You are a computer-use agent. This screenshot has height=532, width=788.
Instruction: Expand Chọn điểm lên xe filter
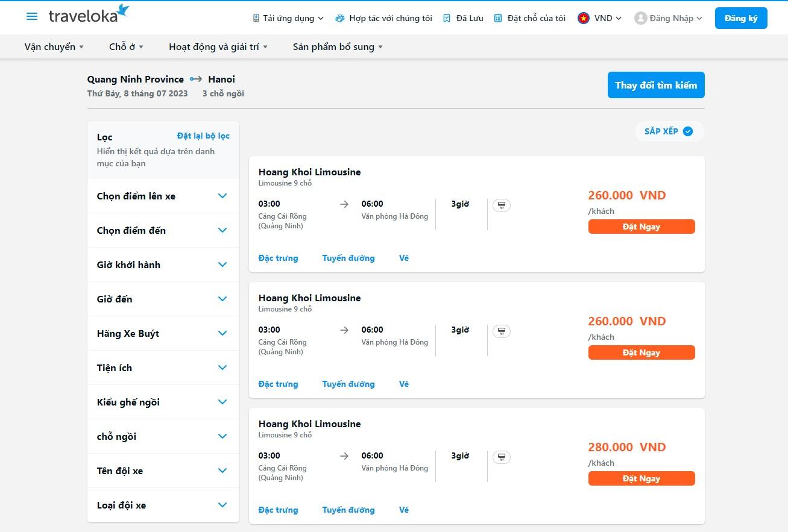tap(163, 196)
